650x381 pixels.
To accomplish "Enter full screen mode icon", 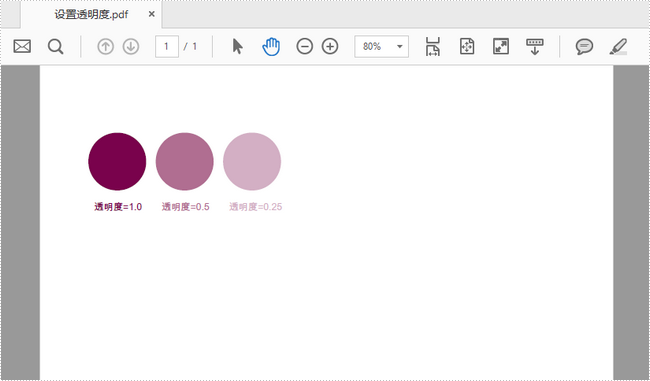I will point(501,46).
